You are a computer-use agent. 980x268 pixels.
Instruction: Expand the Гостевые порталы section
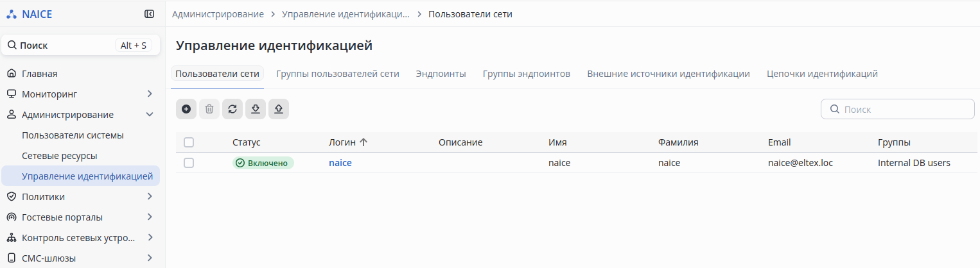pos(150,217)
